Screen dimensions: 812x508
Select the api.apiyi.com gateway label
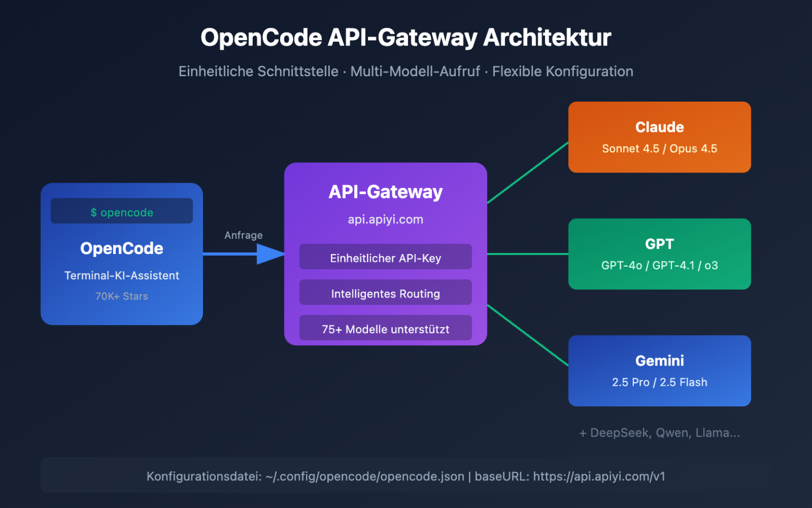[385, 219]
